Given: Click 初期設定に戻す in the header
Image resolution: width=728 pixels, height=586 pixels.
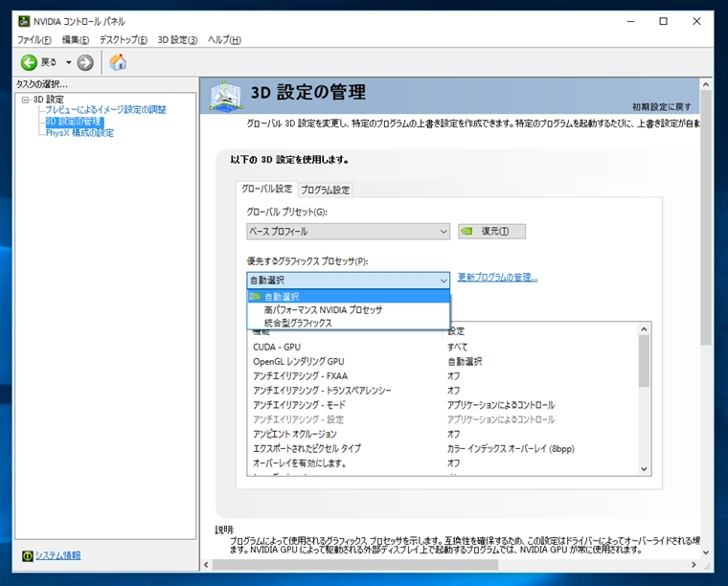Looking at the screenshot, I should 662,107.
